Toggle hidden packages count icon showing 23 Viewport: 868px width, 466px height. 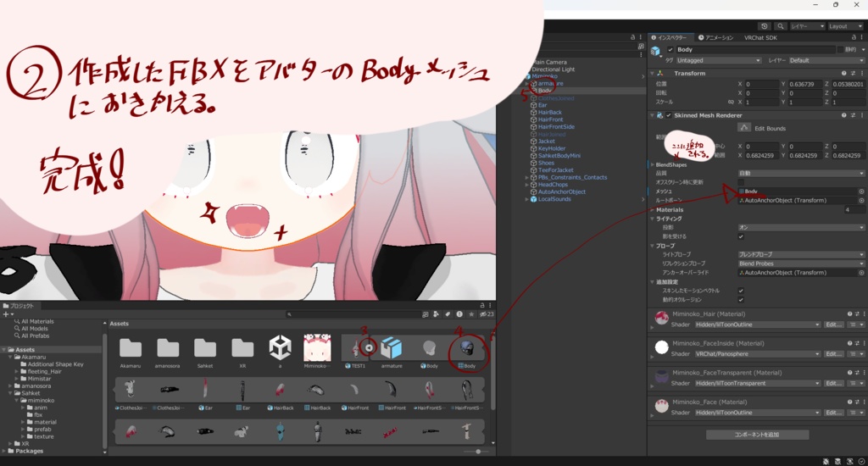coord(487,314)
